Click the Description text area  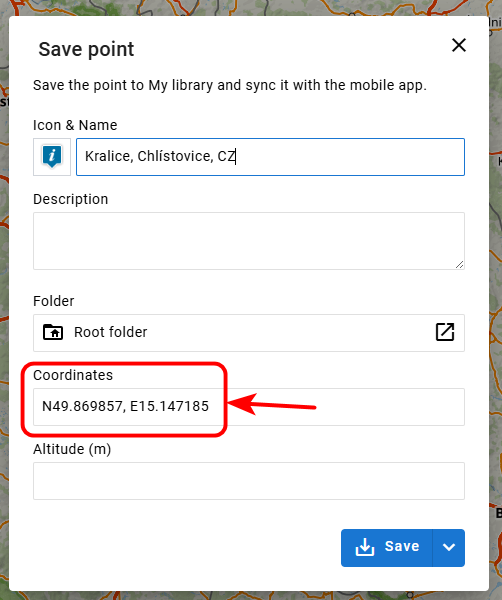coord(249,241)
